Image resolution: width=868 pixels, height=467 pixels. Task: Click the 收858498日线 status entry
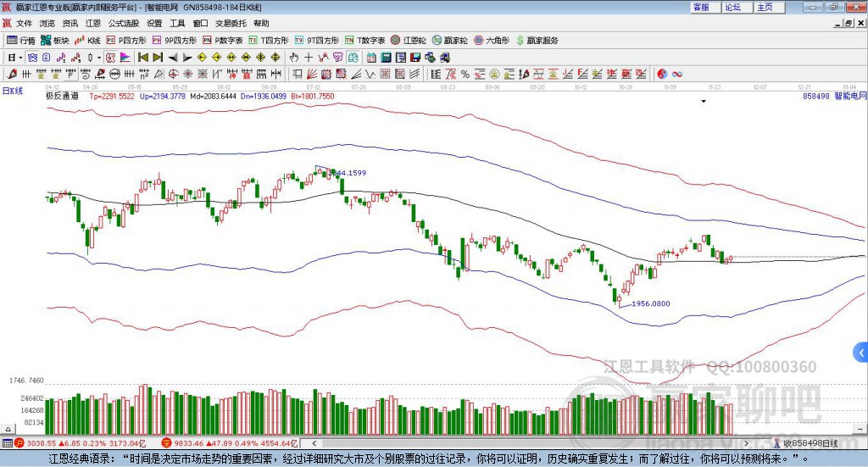tap(807, 443)
